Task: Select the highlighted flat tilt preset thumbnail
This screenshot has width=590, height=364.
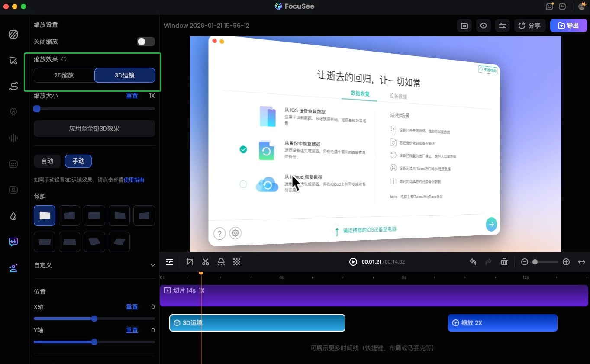Action: tap(45, 216)
